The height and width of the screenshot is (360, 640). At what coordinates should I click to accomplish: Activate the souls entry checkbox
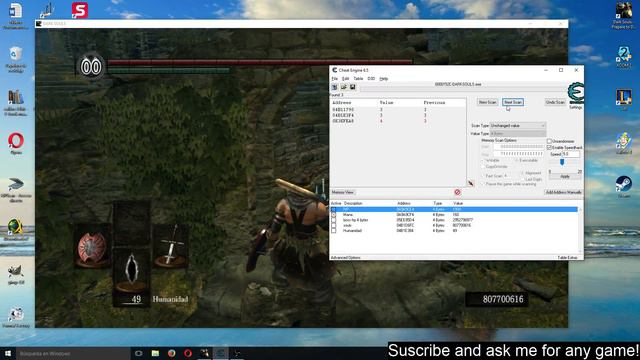(333, 225)
